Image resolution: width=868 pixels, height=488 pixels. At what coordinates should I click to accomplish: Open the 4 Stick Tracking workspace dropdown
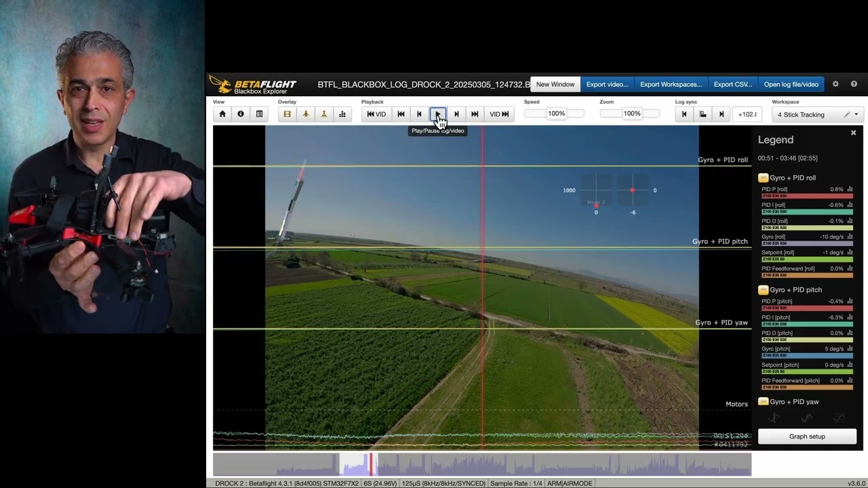click(817, 115)
